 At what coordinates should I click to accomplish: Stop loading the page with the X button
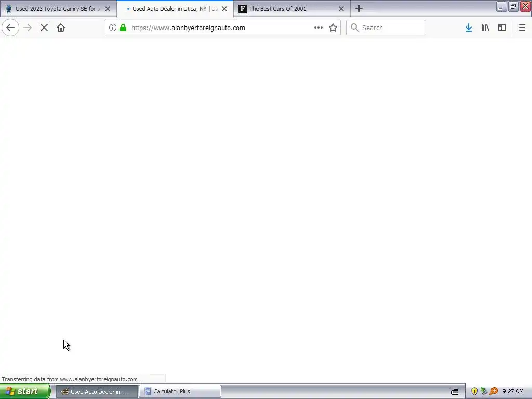tap(44, 28)
